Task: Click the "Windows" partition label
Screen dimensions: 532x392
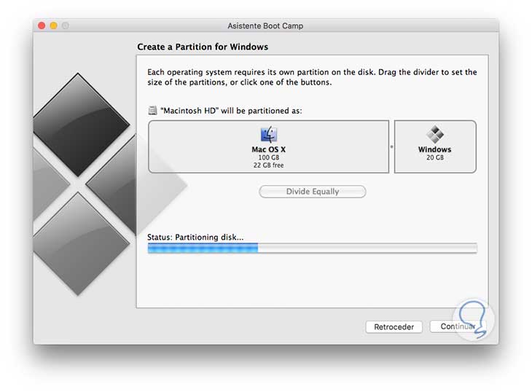Action: pos(434,149)
